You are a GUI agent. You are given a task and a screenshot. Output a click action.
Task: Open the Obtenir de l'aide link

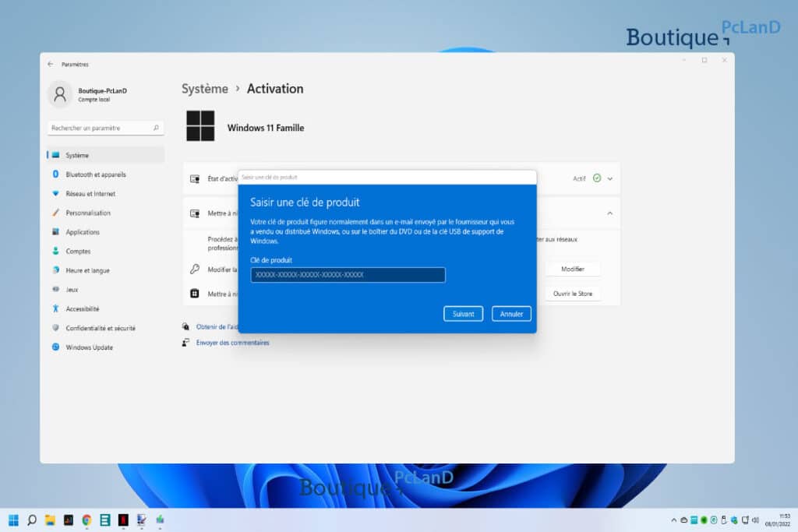pyautogui.click(x=217, y=327)
